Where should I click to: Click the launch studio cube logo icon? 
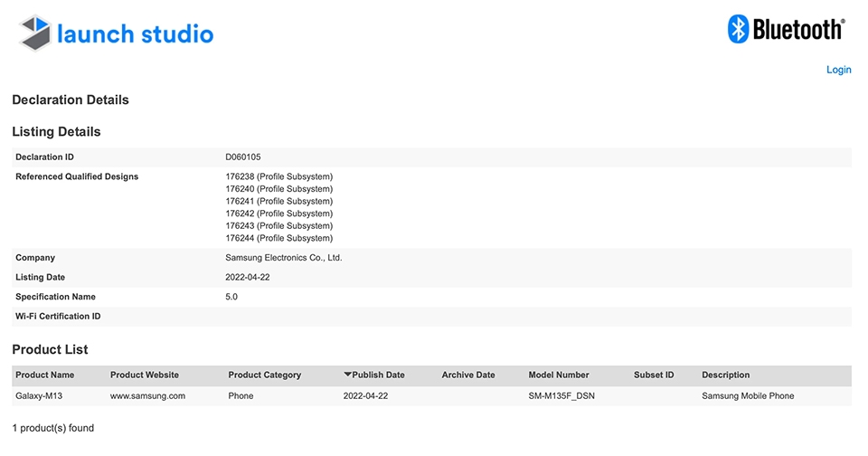click(35, 33)
